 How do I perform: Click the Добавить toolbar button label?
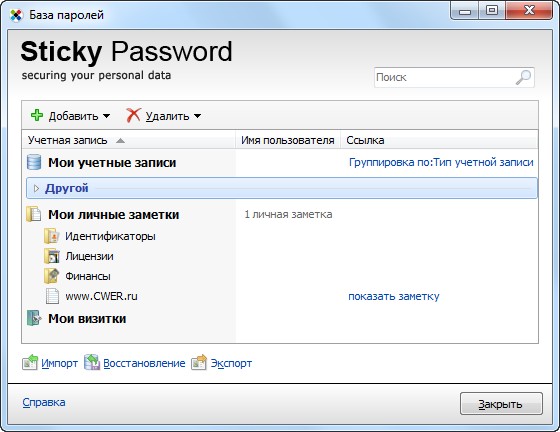coord(74,116)
